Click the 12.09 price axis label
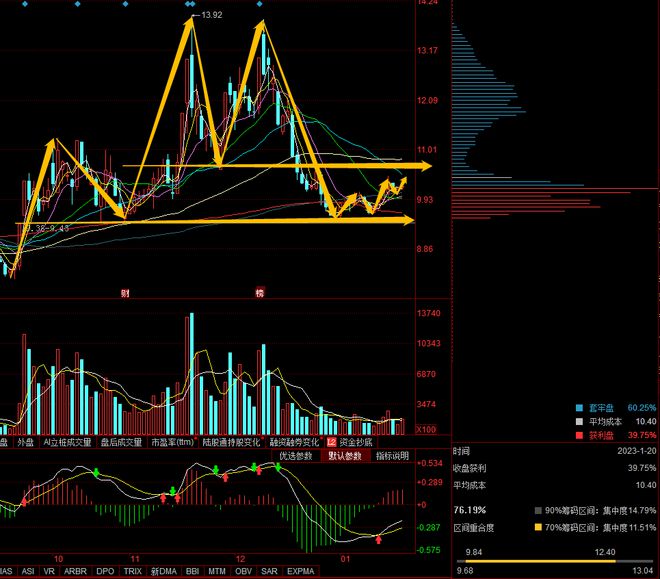The width and height of the screenshot is (660, 579). click(427, 100)
